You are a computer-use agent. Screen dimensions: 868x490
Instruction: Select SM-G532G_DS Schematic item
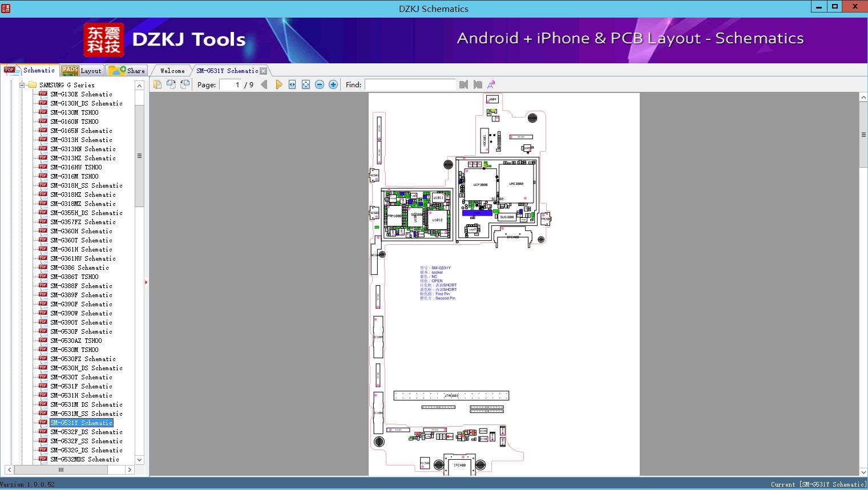86,450
